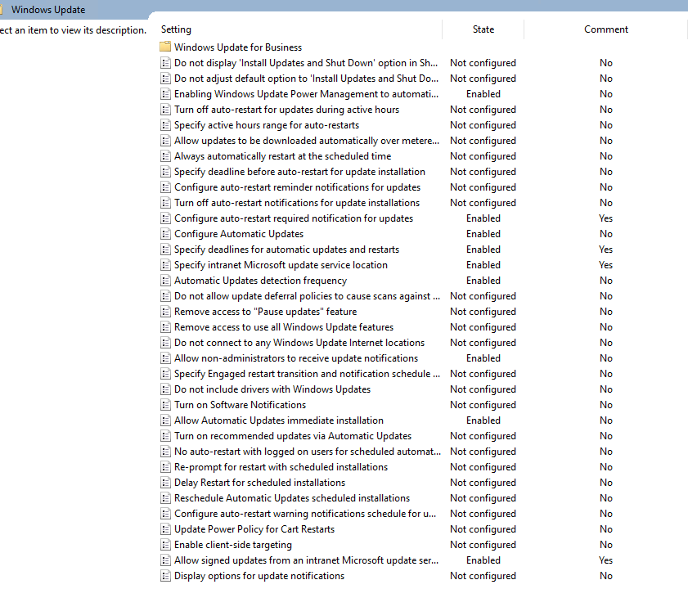Click Yes comment of 'Allow signed updates from an intranet' row
This screenshot has height=616, width=688.
point(606,560)
